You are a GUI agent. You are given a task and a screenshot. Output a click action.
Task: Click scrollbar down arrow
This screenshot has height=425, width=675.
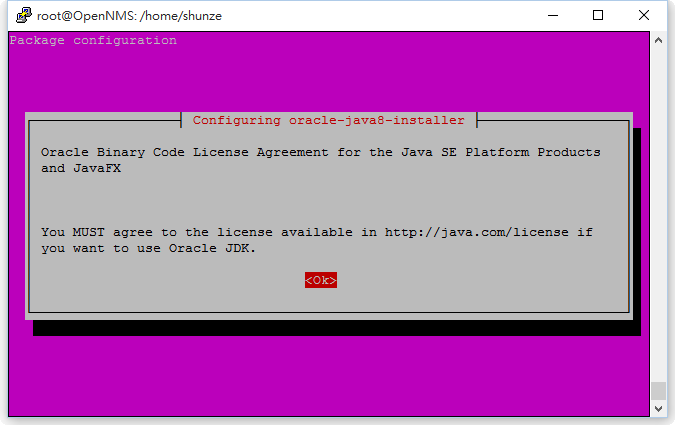658,409
